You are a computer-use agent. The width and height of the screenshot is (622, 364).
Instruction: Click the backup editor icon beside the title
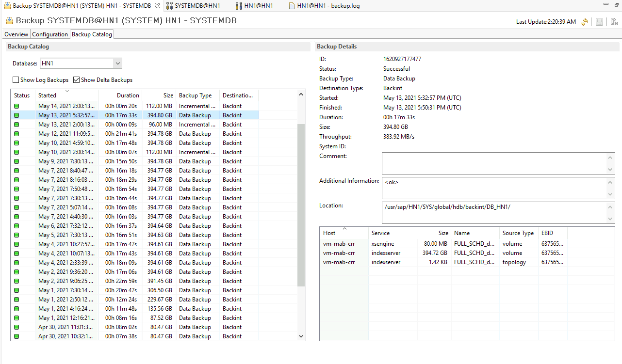9,21
